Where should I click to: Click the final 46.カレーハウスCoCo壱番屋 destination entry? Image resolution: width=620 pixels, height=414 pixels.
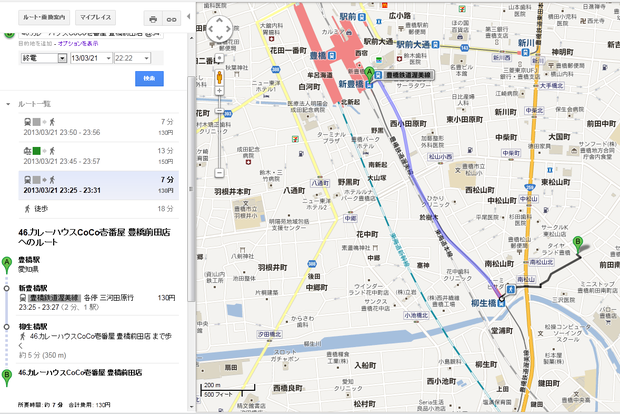point(80,372)
